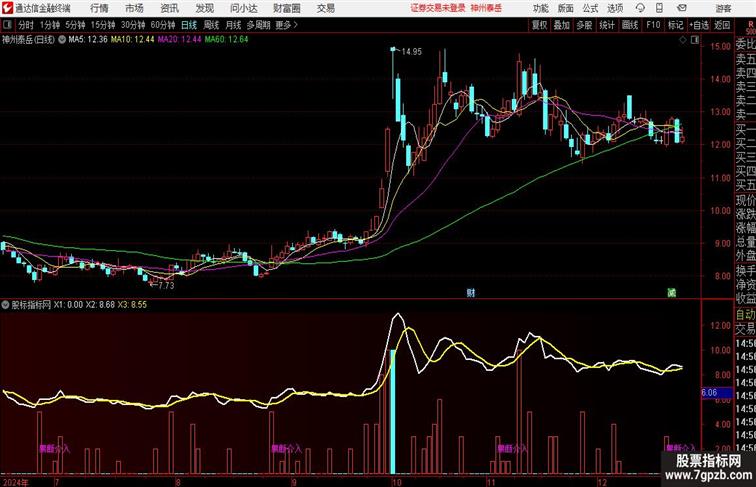Open the 功能 menu

[540, 8]
